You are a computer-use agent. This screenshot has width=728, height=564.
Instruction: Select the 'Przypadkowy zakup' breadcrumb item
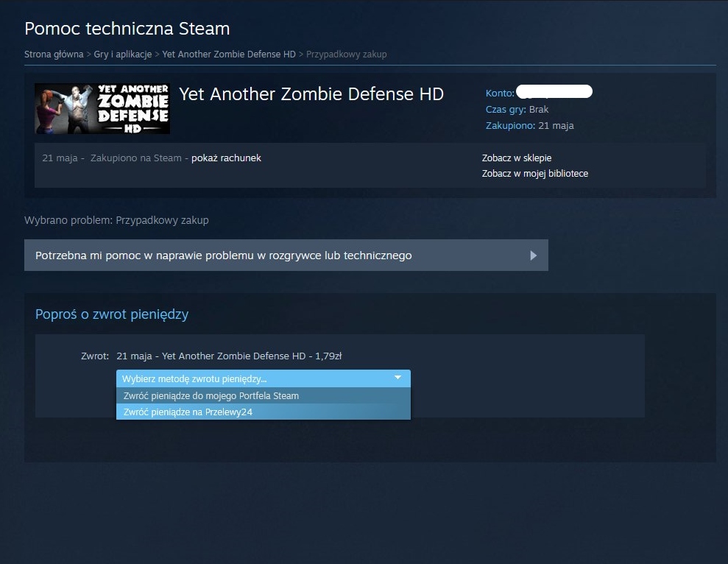tap(347, 54)
